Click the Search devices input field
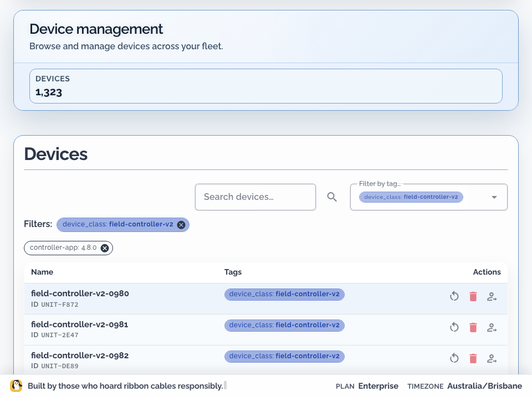This screenshot has width=532, height=397. click(255, 197)
